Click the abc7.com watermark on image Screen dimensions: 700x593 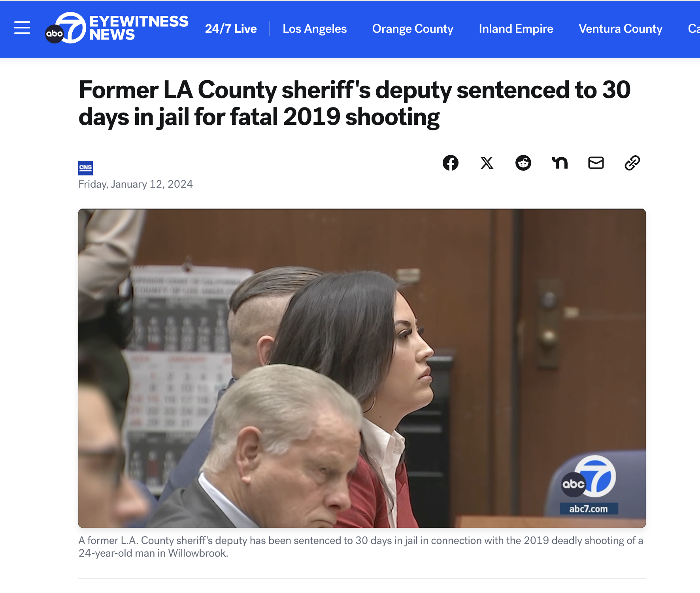(589, 509)
